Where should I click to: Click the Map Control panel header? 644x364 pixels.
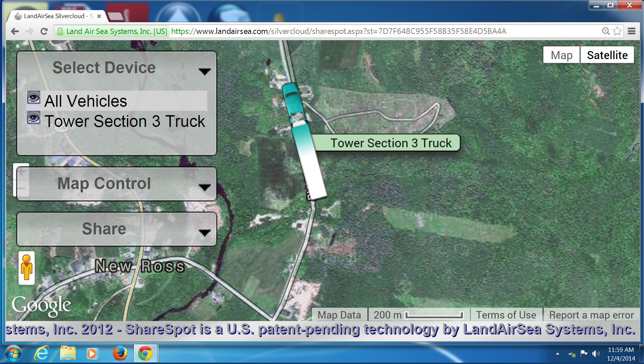pos(116,184)
